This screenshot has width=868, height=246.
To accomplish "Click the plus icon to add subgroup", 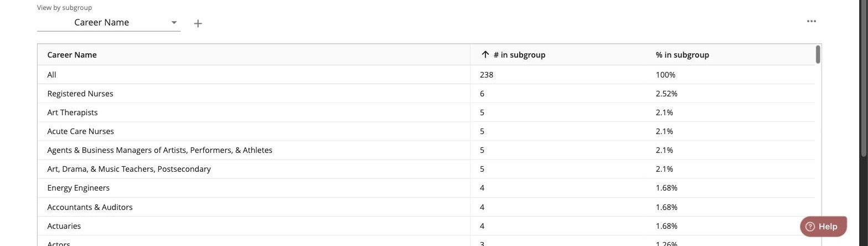I will coord(198,23).
